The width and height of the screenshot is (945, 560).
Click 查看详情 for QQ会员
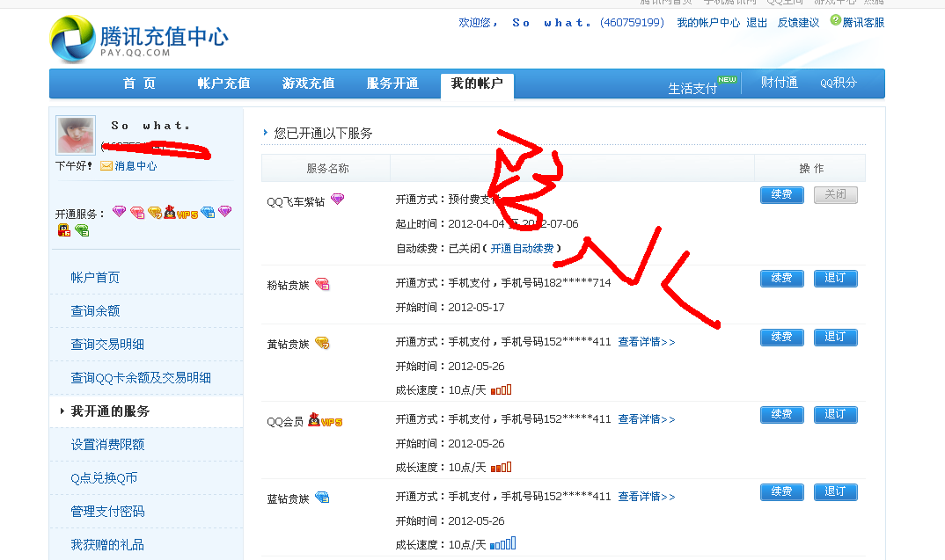tap(646, 419)
